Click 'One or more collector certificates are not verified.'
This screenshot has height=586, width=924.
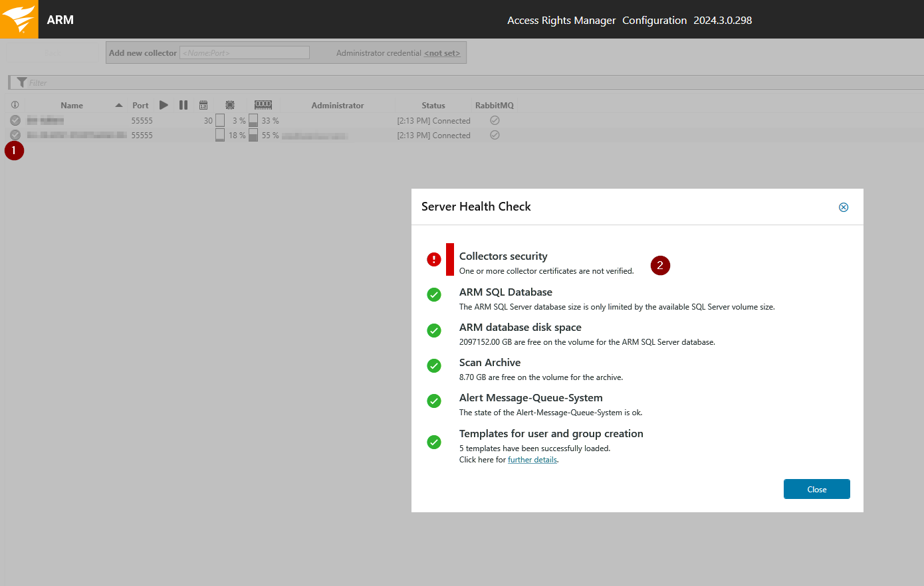pyautogui.click(x=546, y=271)
